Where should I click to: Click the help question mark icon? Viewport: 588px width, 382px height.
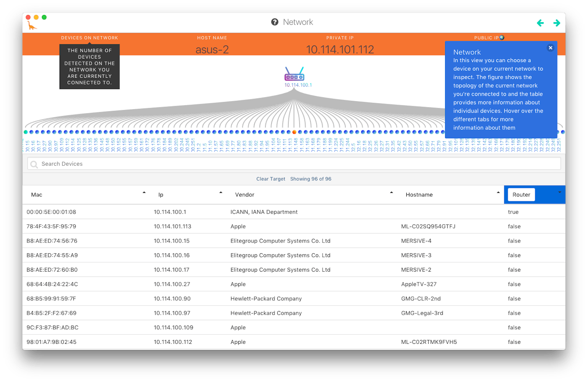[x=275, y=22]
